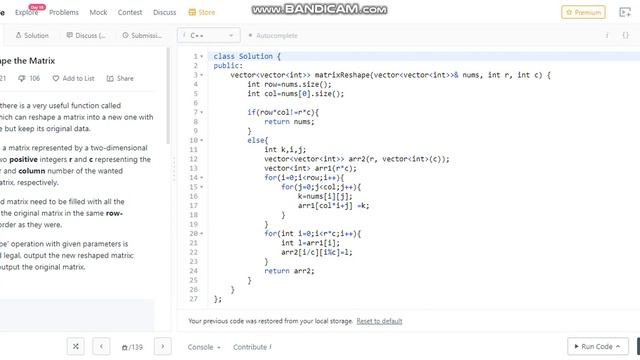640x360 pixels.
Task: Go to next problem with right chevron
Action: (162, 347)
